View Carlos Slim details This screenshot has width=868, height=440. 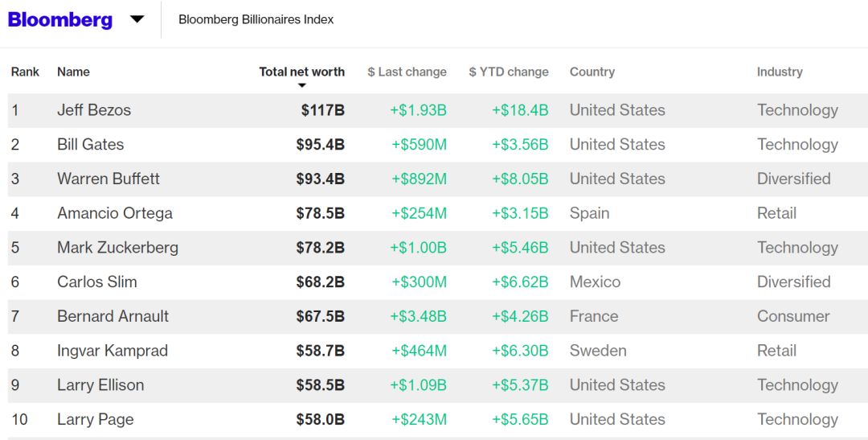[x=97, y=282]
